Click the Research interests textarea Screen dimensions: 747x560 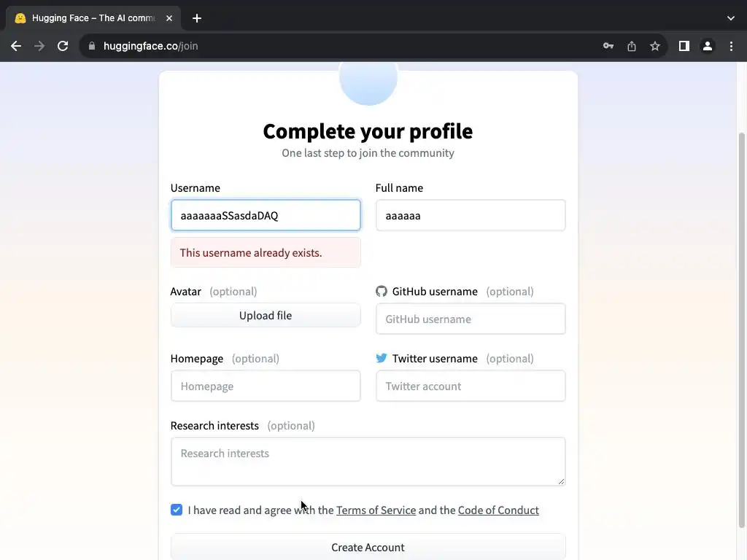coord(368,462)
